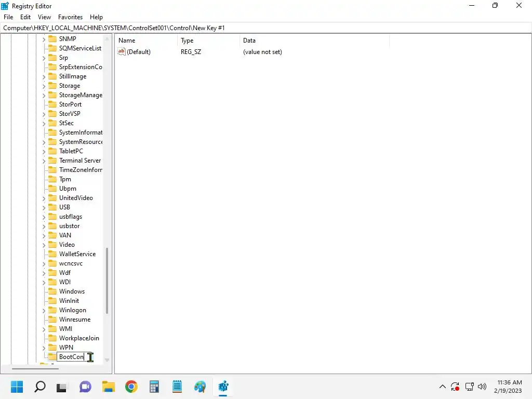532x399 pixels.
Task: Click the (Default) string value icon
Action: [122, 51]
